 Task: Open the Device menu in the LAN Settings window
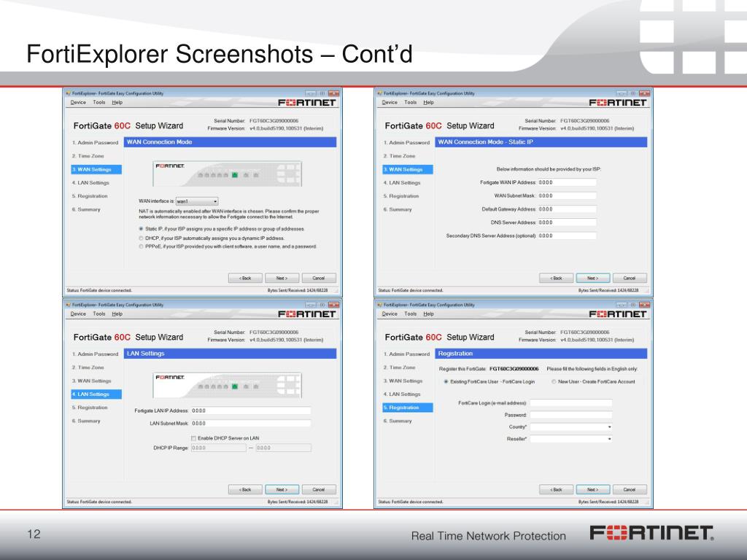tap(78, 314)
